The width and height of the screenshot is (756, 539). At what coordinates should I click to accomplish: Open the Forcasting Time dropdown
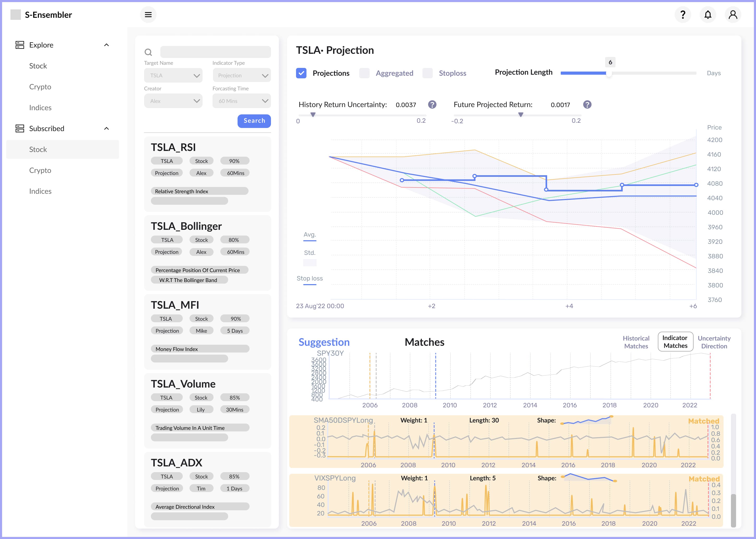pyautogui.click(x=242, y=101)
